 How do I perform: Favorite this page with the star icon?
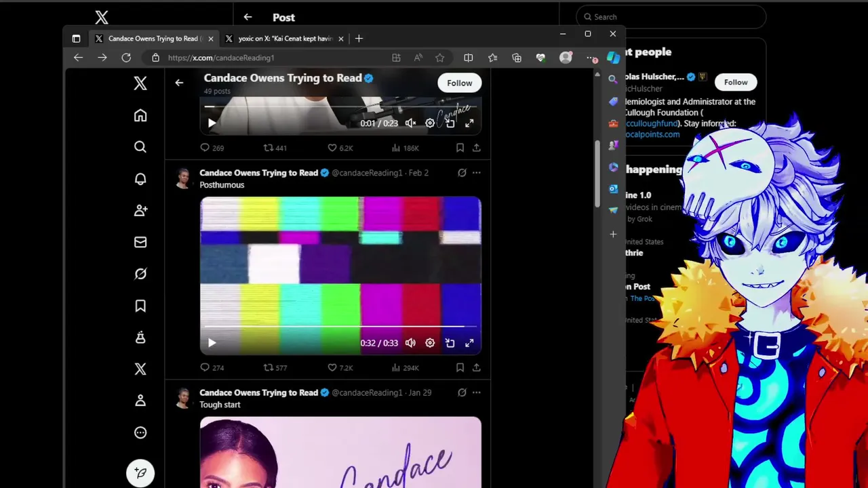click(x=439, y=58)
